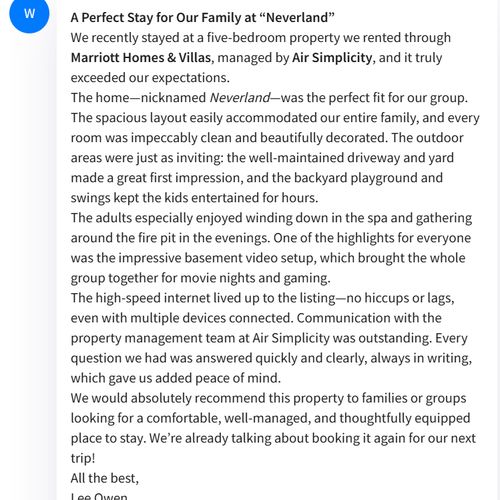The width and height of the screenshot is (500, 500).
Task: Click the 'high-speed internet lived up' line
Action: click(x=263, y=298)
